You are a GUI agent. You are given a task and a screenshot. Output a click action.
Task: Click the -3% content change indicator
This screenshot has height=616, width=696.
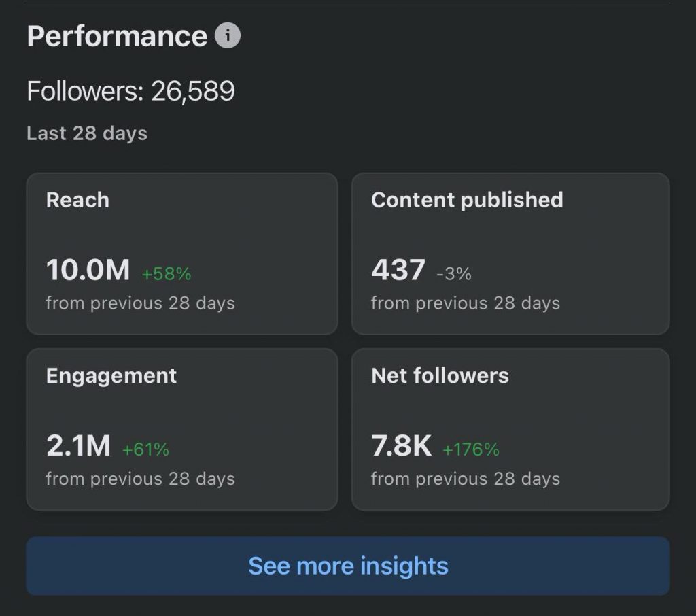[453, 274]
